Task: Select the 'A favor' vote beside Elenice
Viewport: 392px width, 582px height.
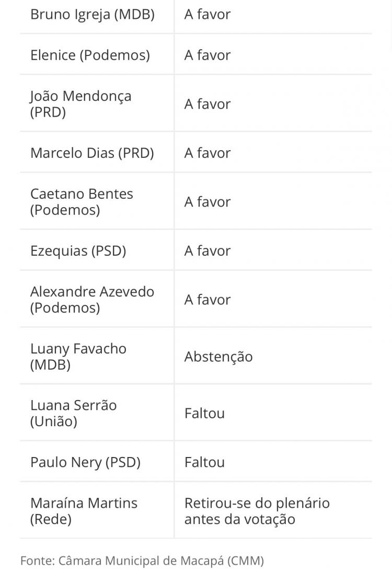Action: (x=207, y=55)
